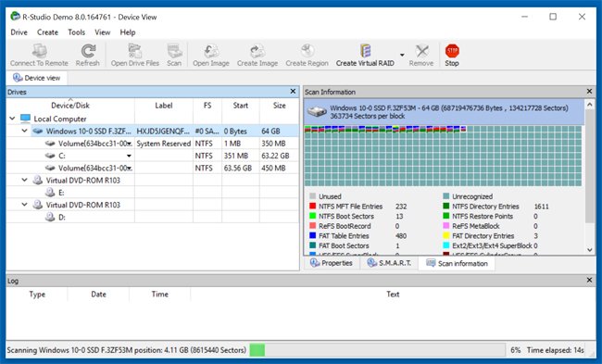Open the C: volume dropdown arrow

click(x=130, y=156)
